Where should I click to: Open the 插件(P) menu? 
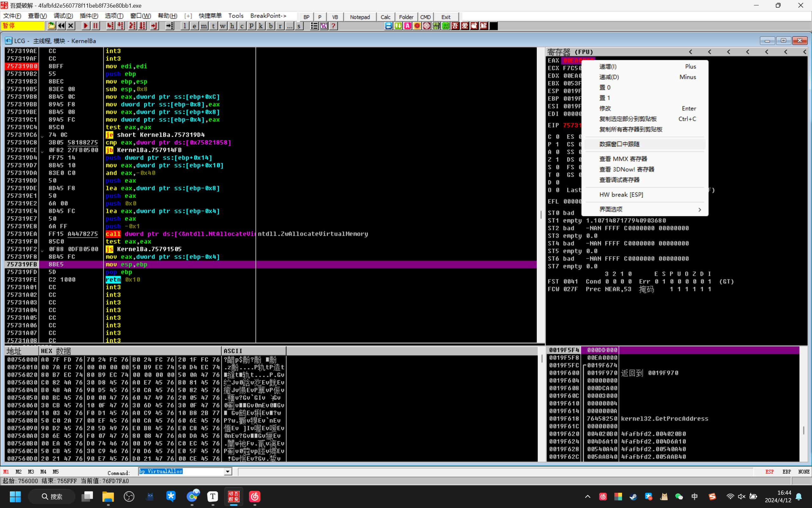tap(89, 16)
